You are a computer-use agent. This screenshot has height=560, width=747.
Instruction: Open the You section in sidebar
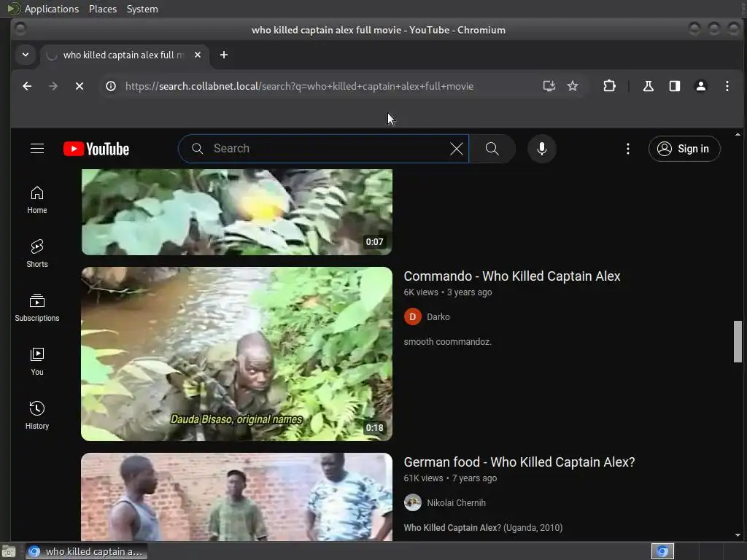pos(37,362)
